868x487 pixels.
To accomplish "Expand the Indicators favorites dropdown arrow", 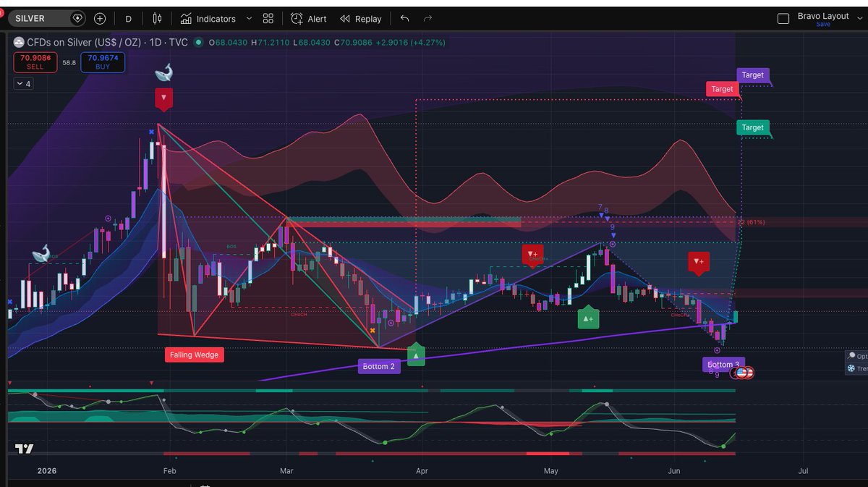I will pyautogui.click(x=249, y=19).
